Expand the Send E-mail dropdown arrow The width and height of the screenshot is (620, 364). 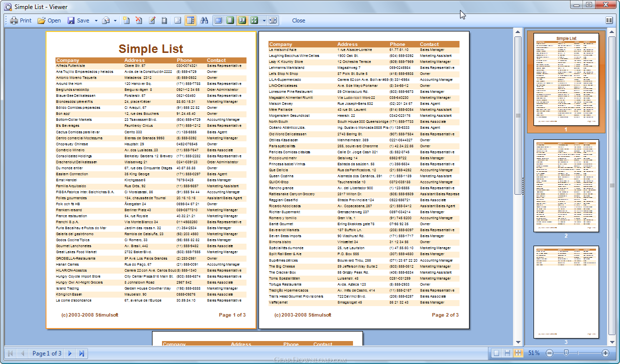(x=115, y=20)
